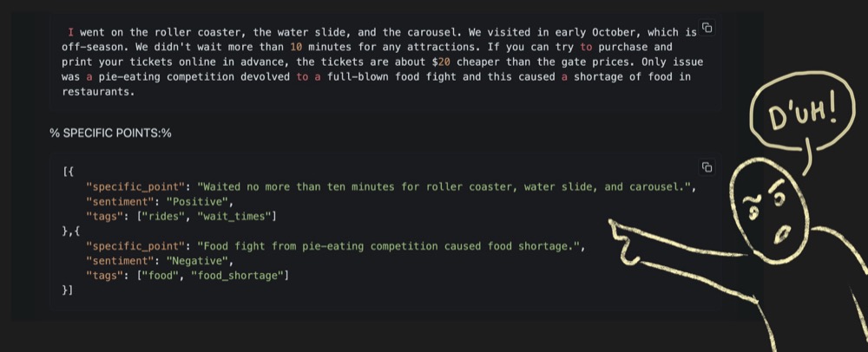Image resolution: width=868 pixels, height=352 pixels.
Task: Click the closing "}]" JSON bracket
Action: coord(68,290)
